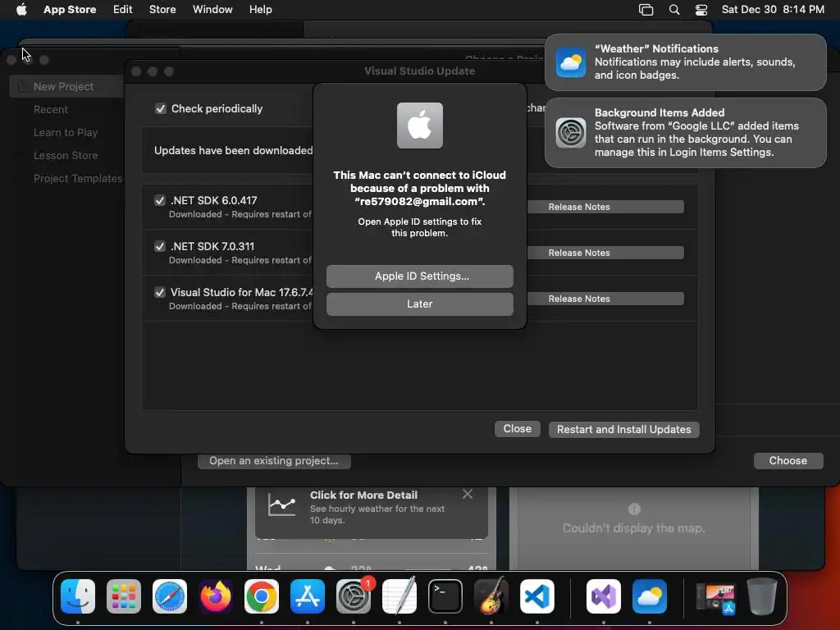Screen dimensions: 840x630
Task: Click the hourly weather chart icon
Action: coord(282,504)
